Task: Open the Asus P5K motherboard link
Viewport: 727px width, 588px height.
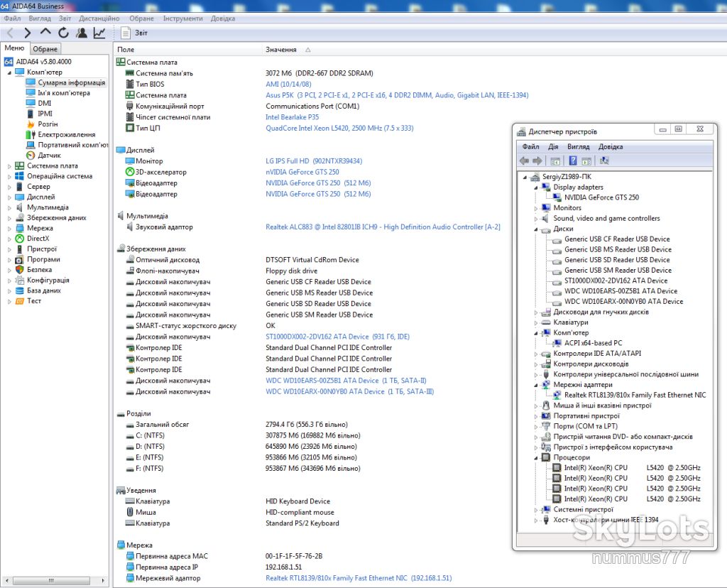Action: 397,95
